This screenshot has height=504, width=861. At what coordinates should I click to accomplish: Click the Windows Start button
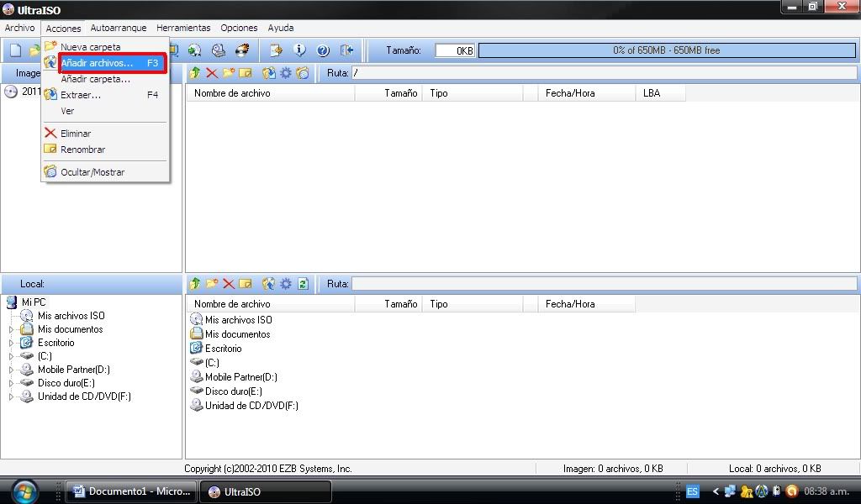pyautogui.click(x=25, y=491)
